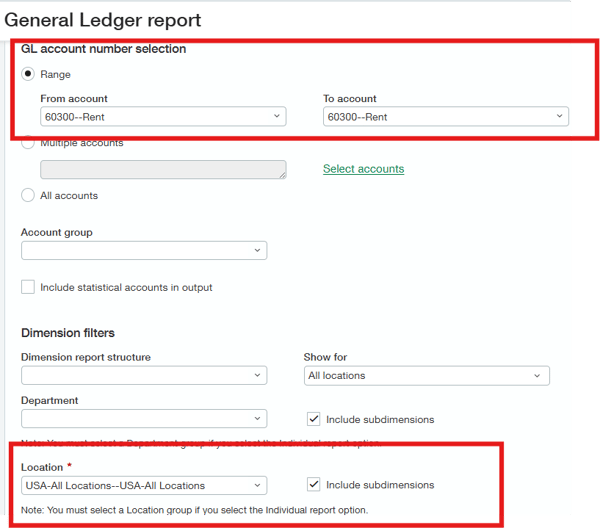Open the Show for dropdown
This screenshot has width=600, height=528.
point(427,376)
